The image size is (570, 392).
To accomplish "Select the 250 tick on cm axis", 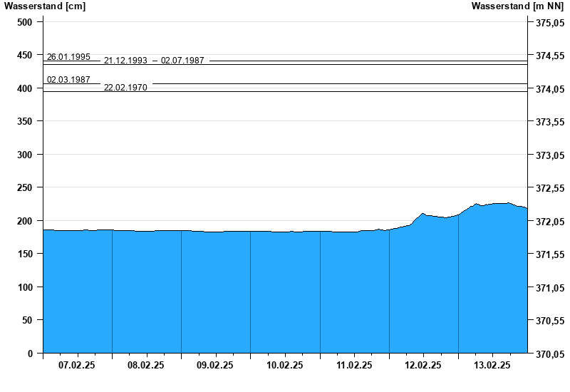I will [x=25, y=187].
